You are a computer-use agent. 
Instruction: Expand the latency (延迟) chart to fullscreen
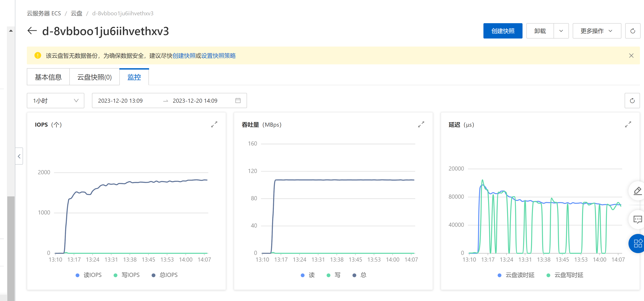628,124
